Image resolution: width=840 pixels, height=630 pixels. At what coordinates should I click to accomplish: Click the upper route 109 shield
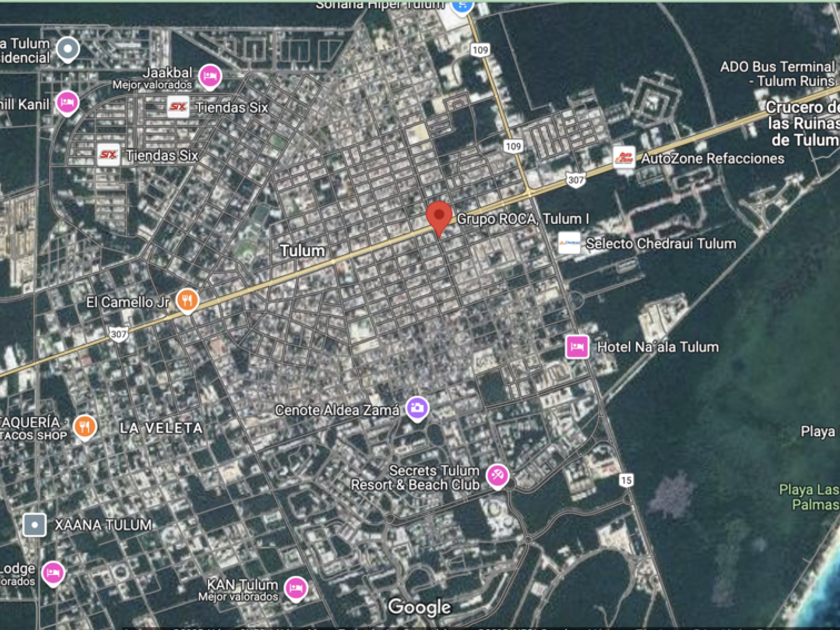(480, 50)
